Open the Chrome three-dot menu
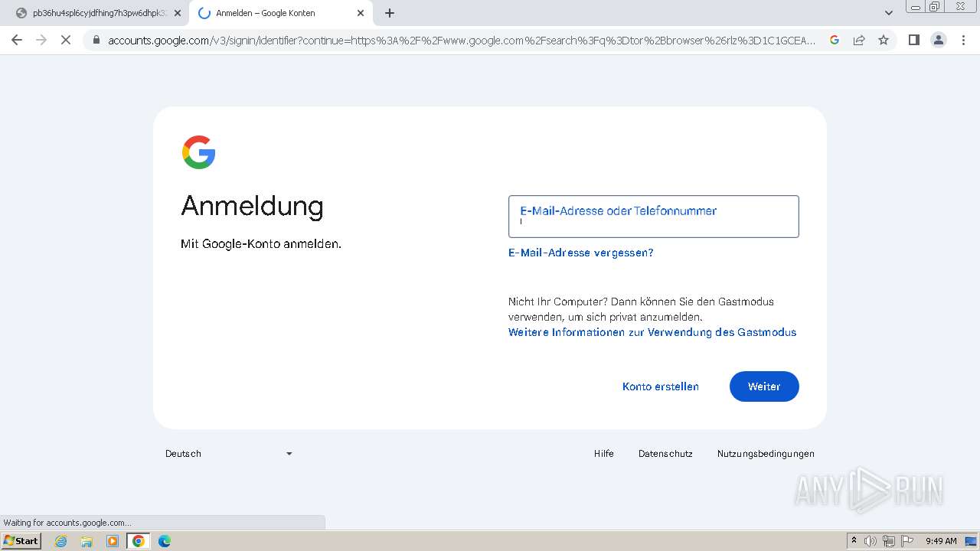The height and width of the screenshot is (551, 980). pos(963,40)
